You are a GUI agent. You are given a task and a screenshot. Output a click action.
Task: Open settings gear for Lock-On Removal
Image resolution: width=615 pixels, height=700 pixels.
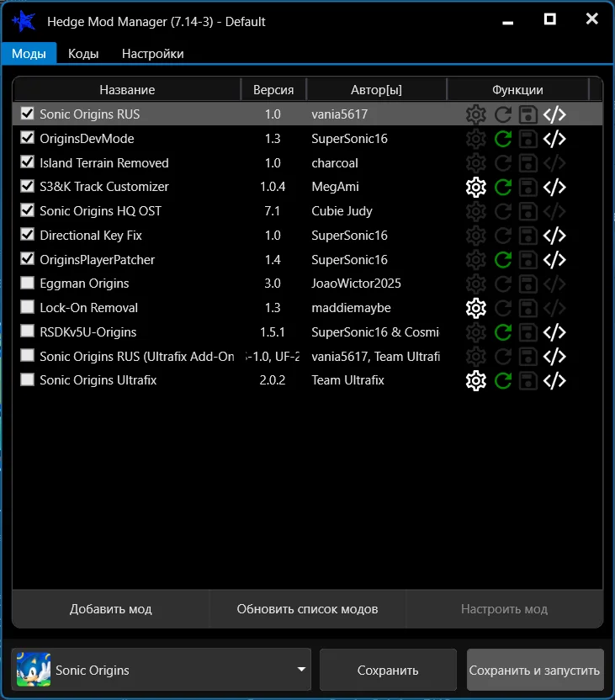pyautogui.click(x=475, y=308)
